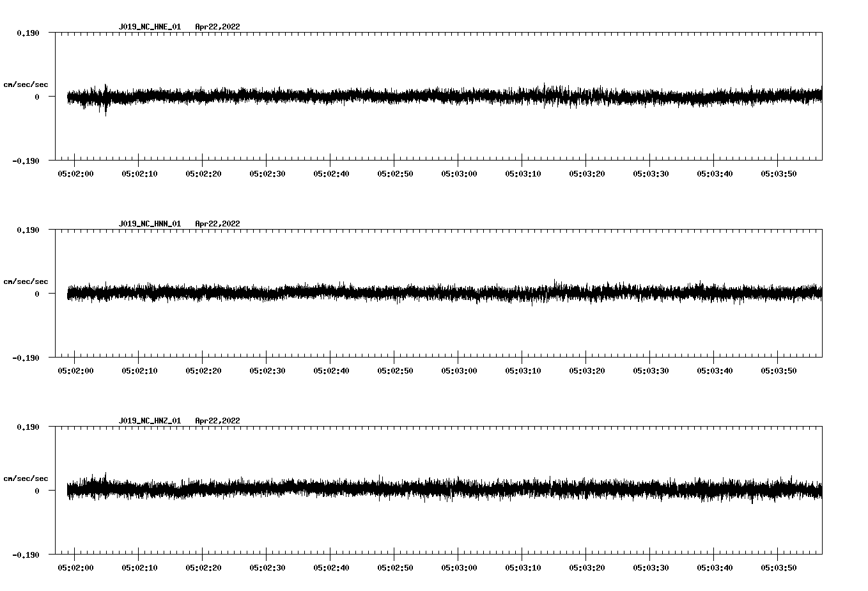This screenshot has width=868, height=591.
Task: Click the -0.190 lower limit of HNN plot
Action: tap(26, 358)
